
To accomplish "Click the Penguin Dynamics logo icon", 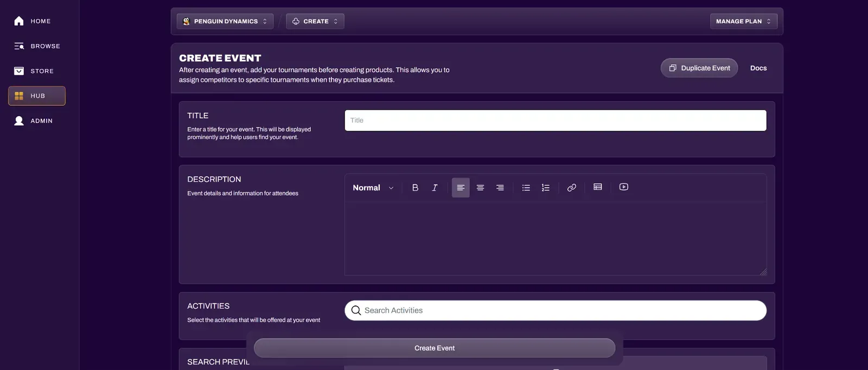I will tap(187, 21).
